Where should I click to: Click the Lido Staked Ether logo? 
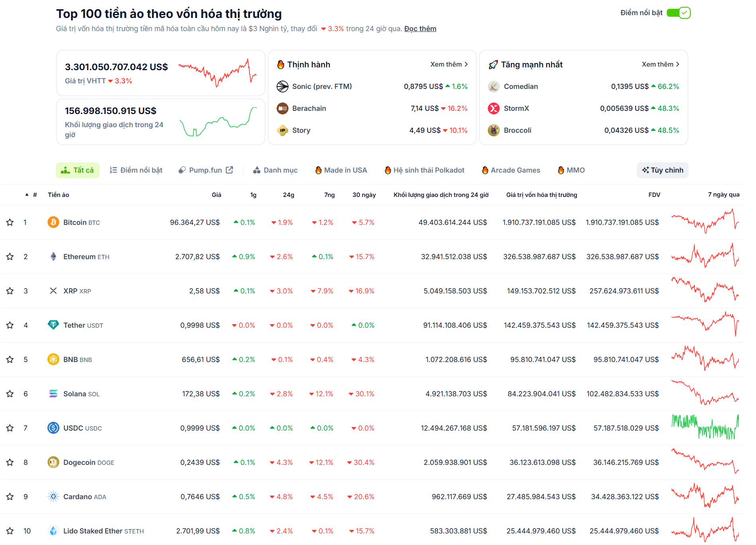pyautogui.click(x=53, y=531)
